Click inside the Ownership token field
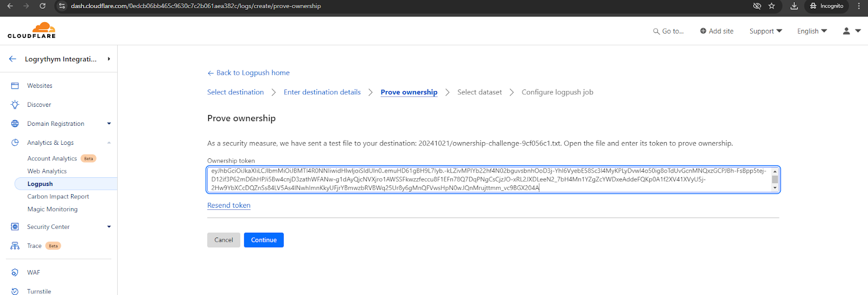The height and width of the screenshot is (295, 868). (488, 179)
